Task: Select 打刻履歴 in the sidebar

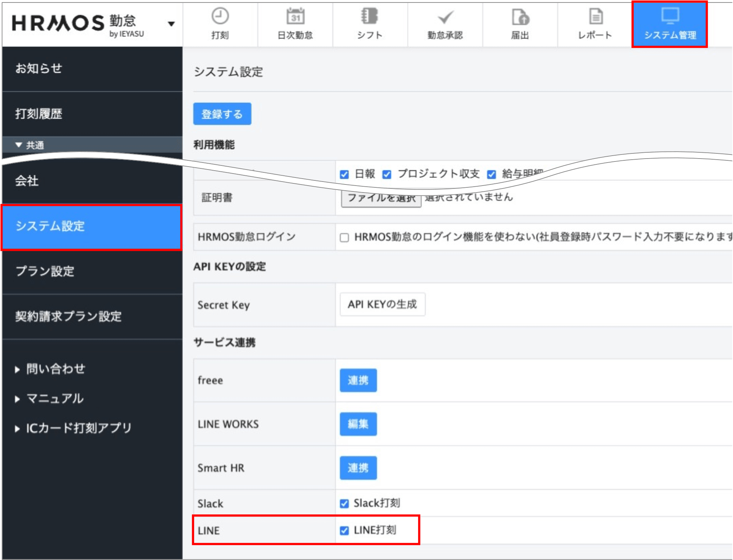Action: pyautogui.click(x=39, y=114)
